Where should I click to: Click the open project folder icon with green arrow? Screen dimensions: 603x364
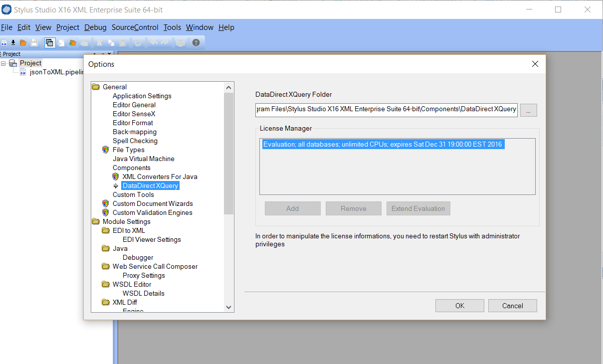tap(72, 43)
